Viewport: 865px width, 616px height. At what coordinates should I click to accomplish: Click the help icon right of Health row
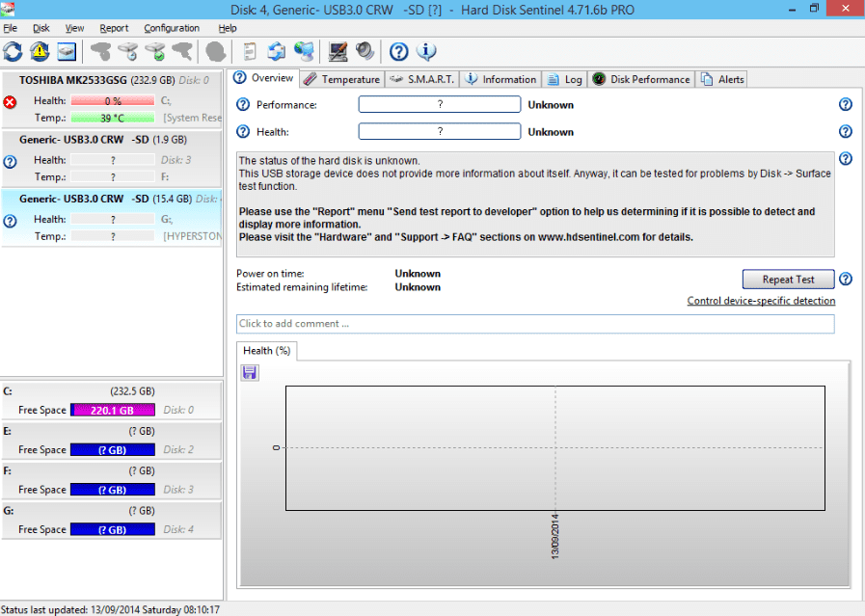point(845,131)
